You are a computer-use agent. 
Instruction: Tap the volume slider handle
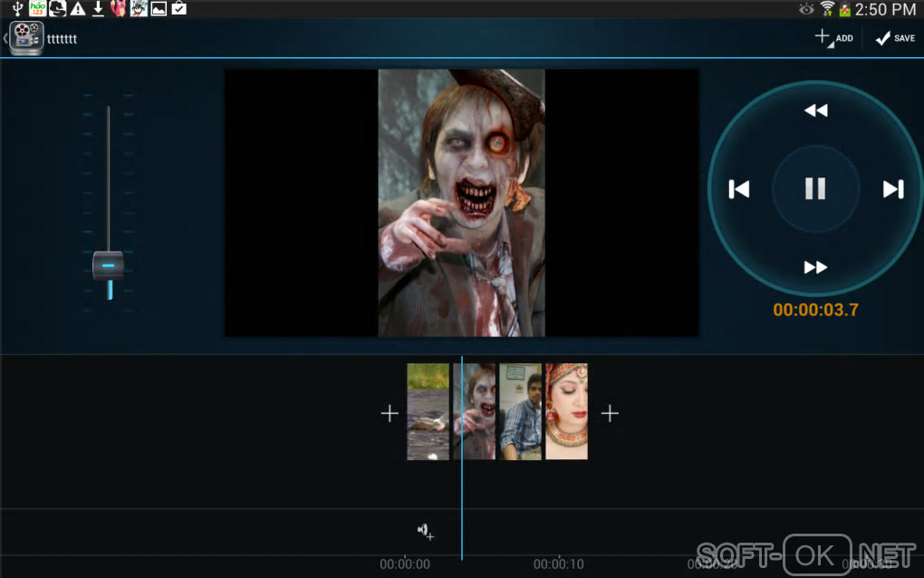[109, 265]
